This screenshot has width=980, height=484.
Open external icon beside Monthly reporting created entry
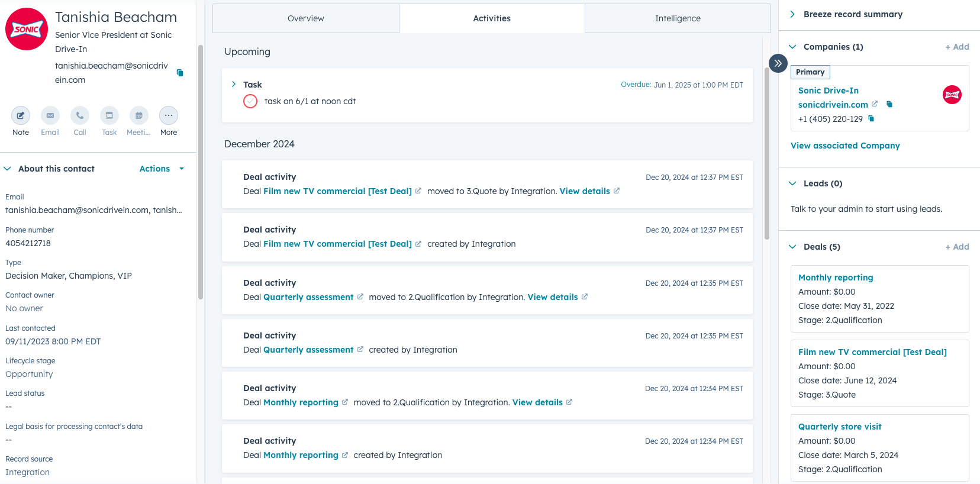(x=345, y=455)
